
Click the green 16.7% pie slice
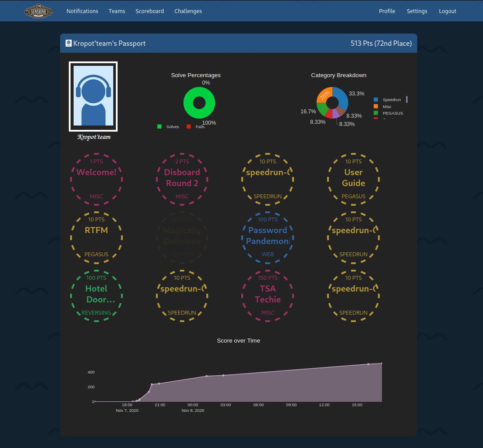pyautogui.click(x=321, y=109)
